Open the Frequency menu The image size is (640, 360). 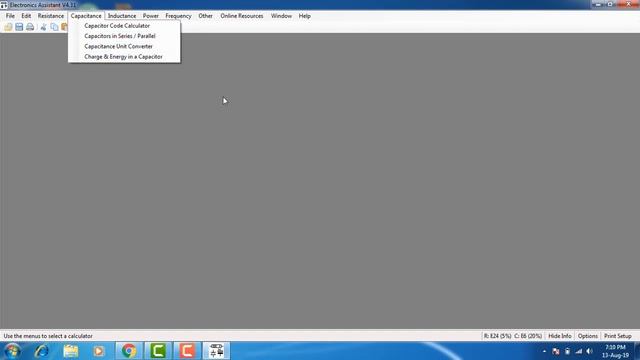pyautogui.click(x=178, y=16)
